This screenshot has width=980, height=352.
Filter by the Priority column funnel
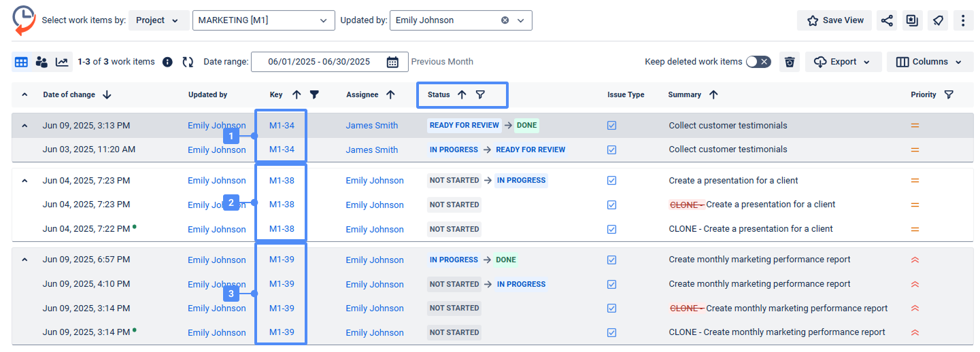click(949, 95)
